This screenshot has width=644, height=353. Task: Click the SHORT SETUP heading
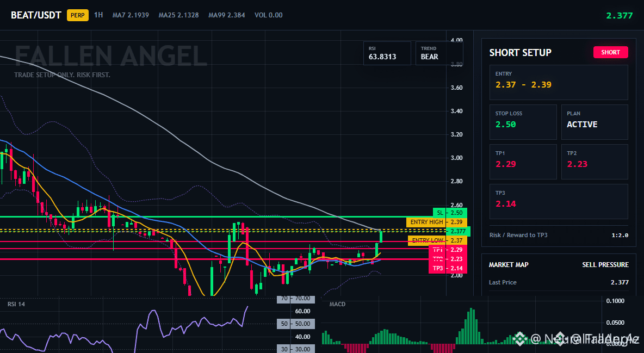pyautogui.click(x=521, y=53)
